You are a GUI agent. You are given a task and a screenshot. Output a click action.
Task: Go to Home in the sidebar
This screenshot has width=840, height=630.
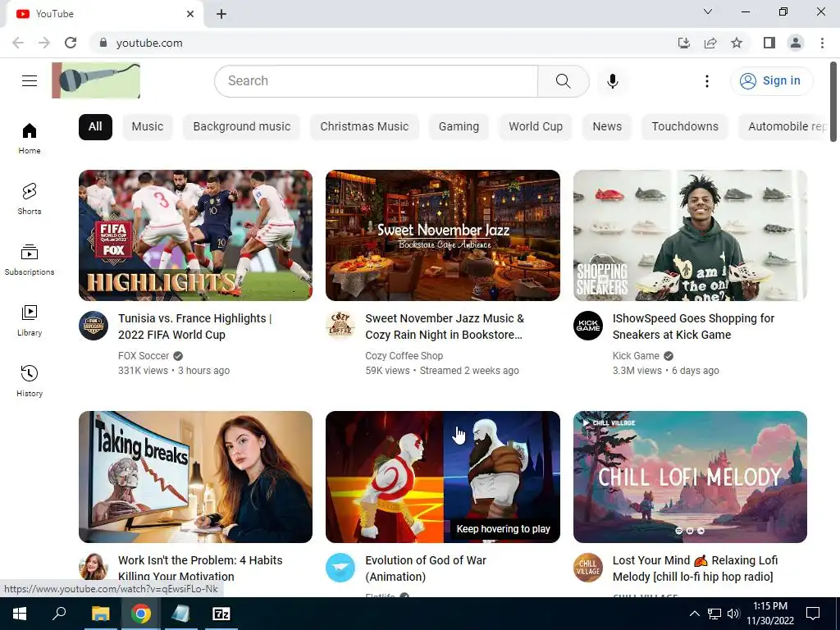pyautogui.click(x=30, y=139)
